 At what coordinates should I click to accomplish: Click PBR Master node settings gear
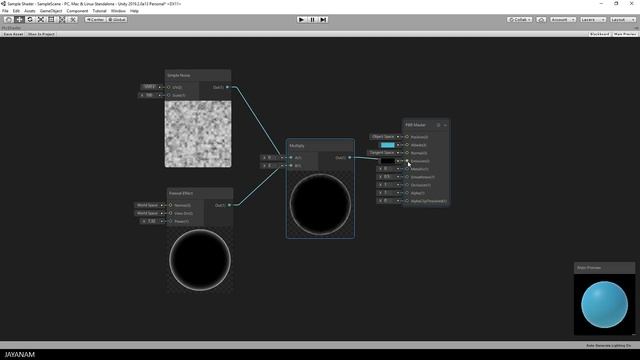[x=439, y=125]
